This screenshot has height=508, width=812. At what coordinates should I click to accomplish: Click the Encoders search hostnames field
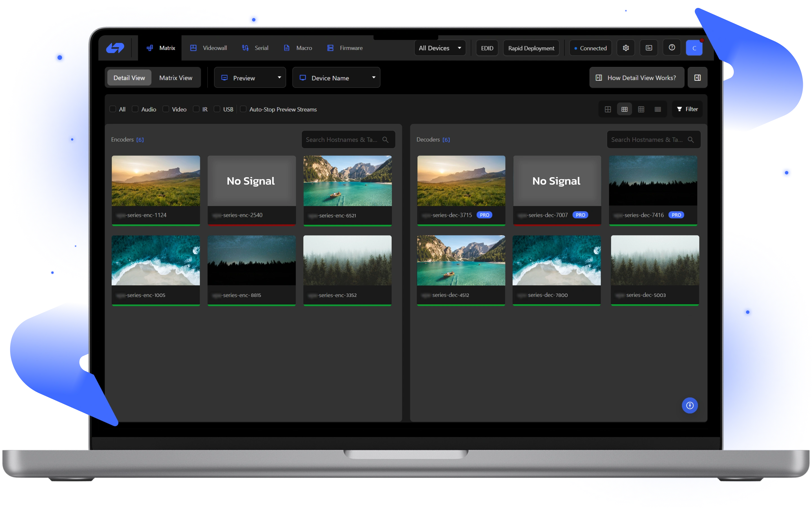coord(348,139)
